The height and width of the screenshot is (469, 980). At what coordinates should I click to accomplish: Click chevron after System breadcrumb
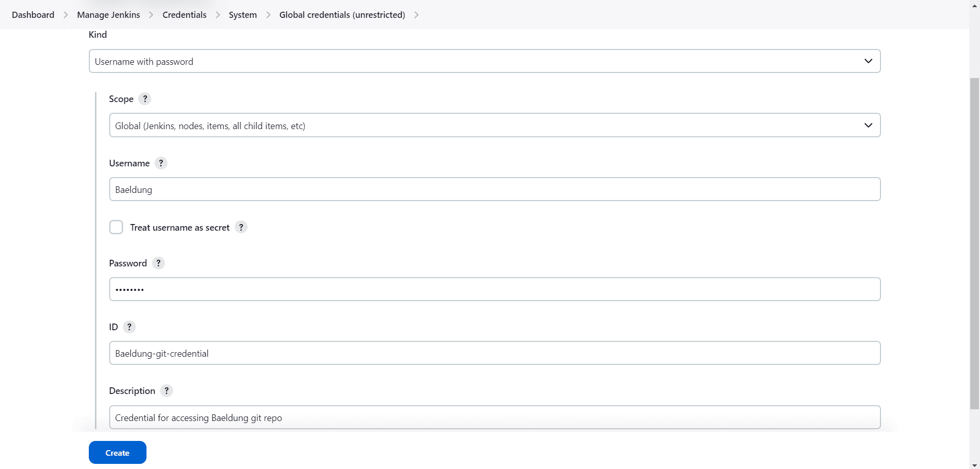click(268, 15)
